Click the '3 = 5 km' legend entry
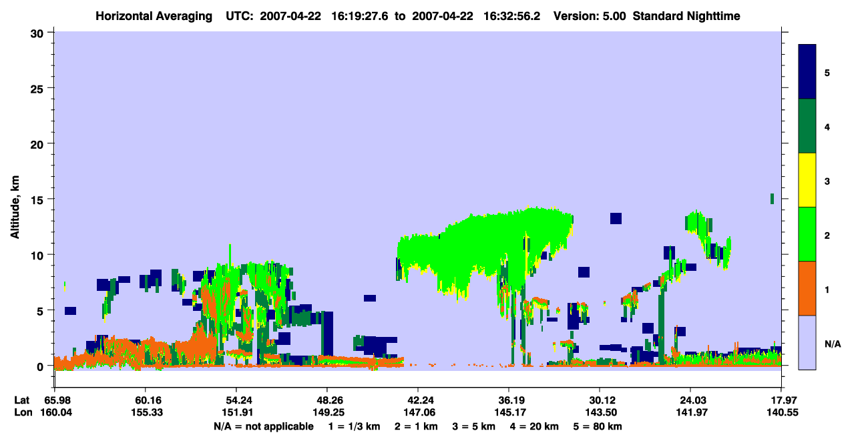 [x=475, y=426]
